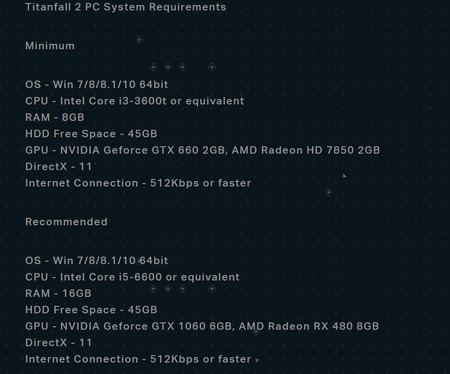Select NVIDIA Geforce GTX 660 2GB text

(143, 150)
